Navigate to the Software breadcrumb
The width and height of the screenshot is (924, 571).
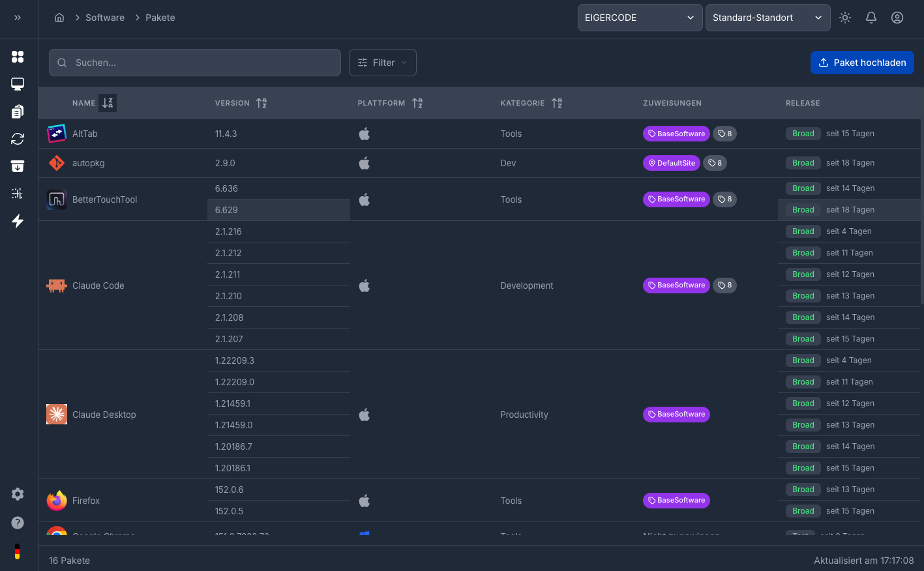pyautogui.click(x=105, y=18)
